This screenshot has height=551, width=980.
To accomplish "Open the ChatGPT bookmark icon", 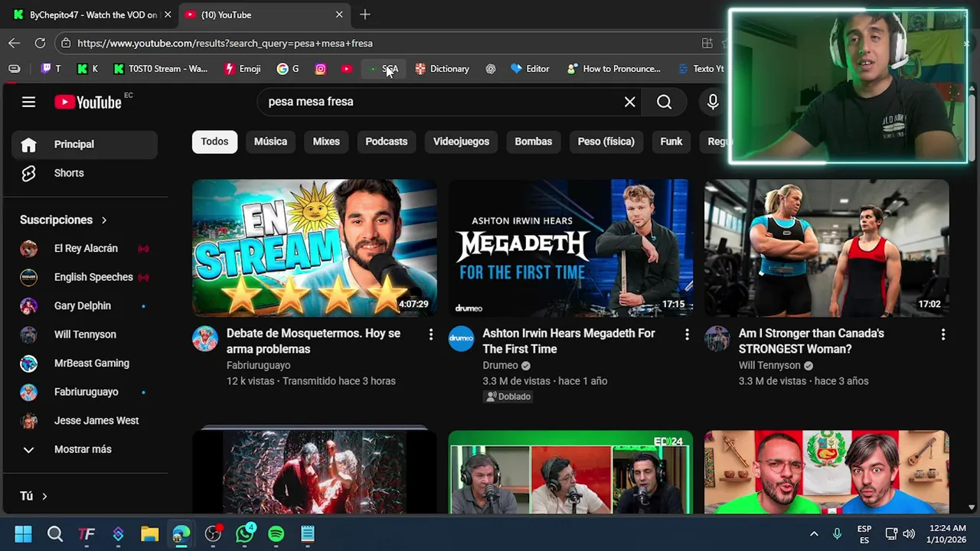I will pyautogui.click(x=491, y=69).
